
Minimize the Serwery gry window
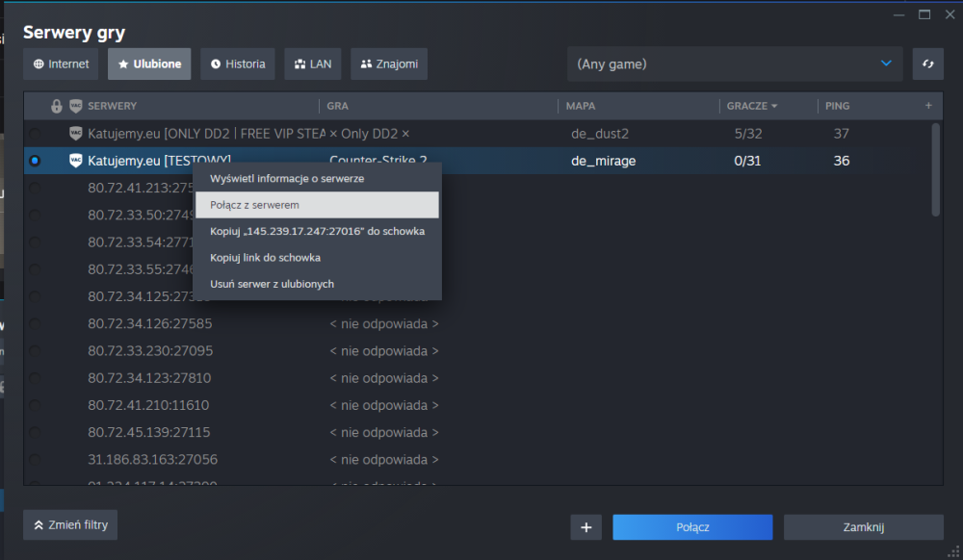pyautogui.click(x=899, y=14)
